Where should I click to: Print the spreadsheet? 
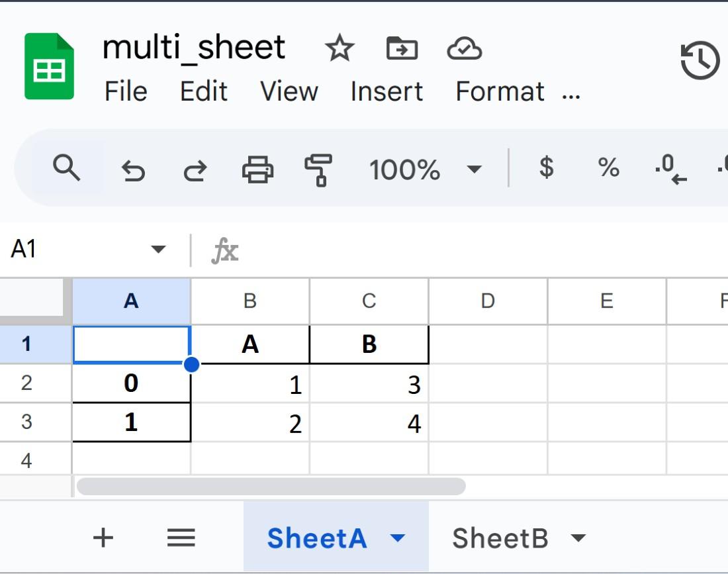click(x=257, y=170)
